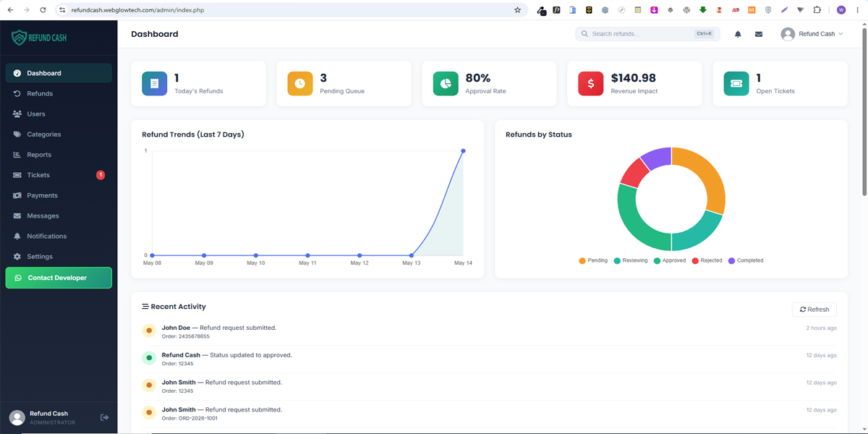Open Payments in the sidebar
Viewport: 868px width, 434px height.
point(59,195)
